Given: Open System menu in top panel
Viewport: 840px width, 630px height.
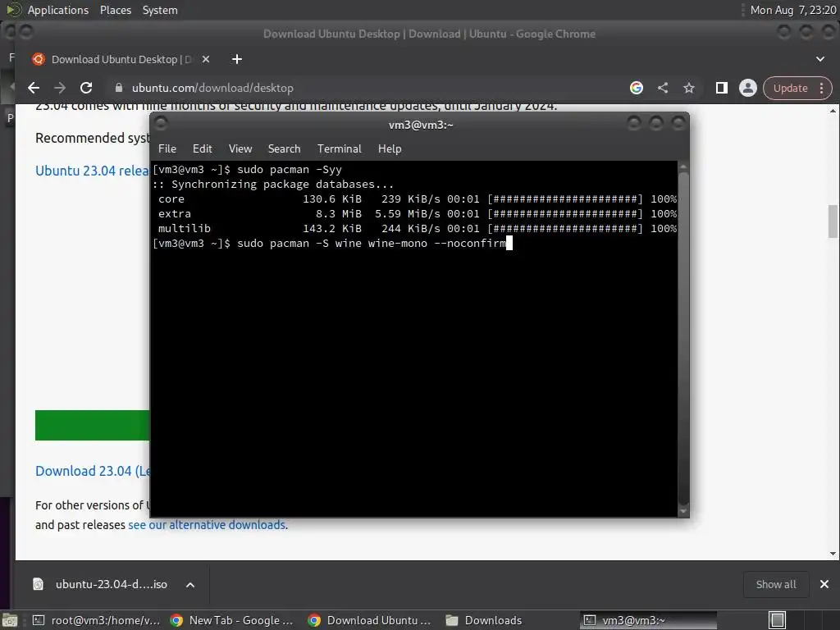Looking at the screenshot, I should tap(160, 10).
